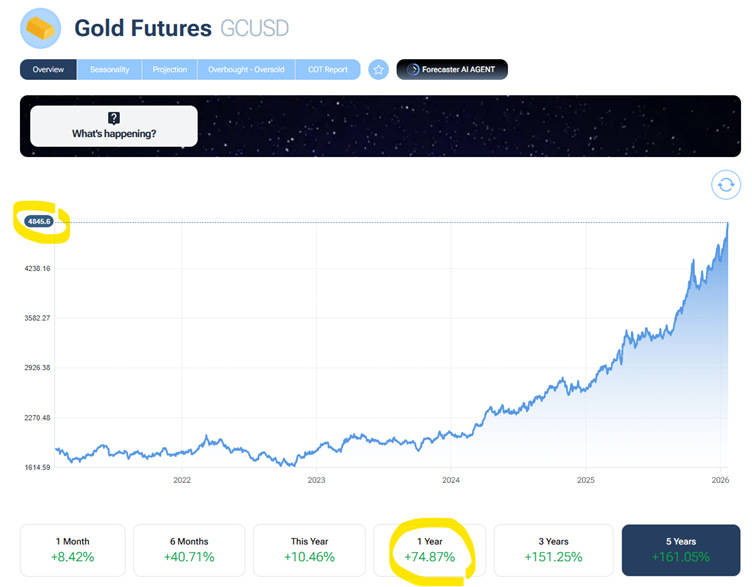Select the 6 Months timeframe

(189, 550)
